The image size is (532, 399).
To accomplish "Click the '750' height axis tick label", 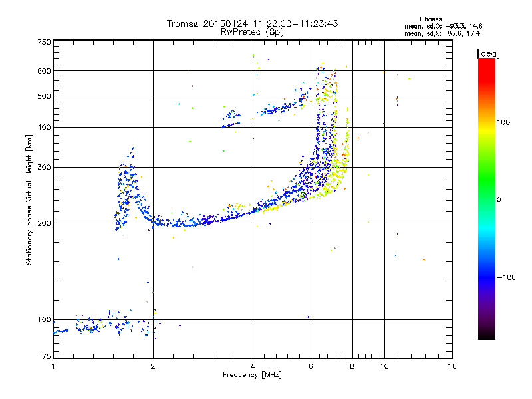I will [x=44, y=42].
